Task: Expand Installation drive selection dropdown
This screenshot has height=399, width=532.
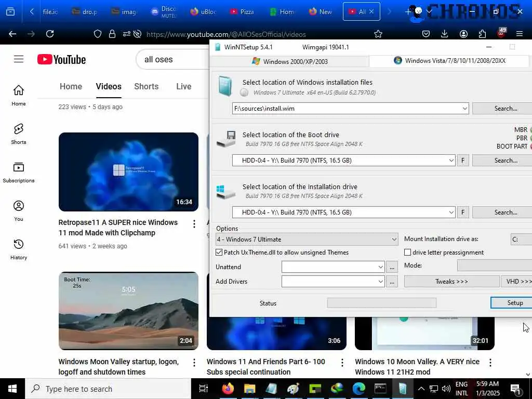Action: pyautogui.click(x=451, y=212)
